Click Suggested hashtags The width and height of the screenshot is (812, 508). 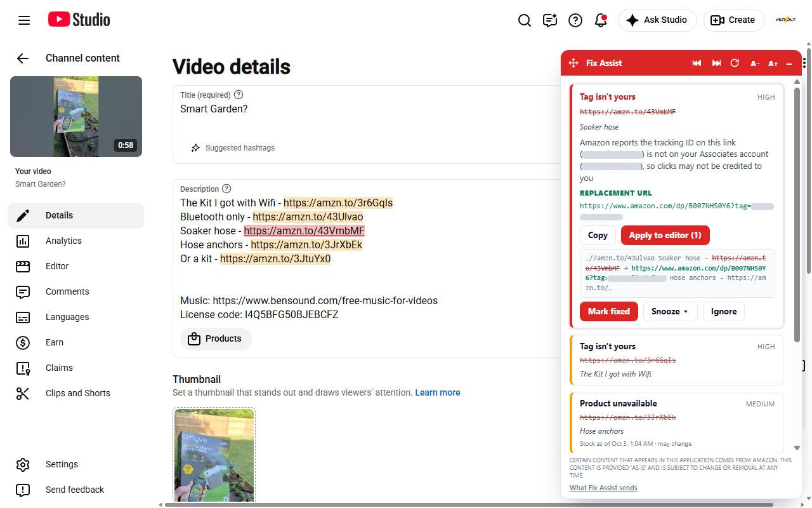tap(232, 148)
